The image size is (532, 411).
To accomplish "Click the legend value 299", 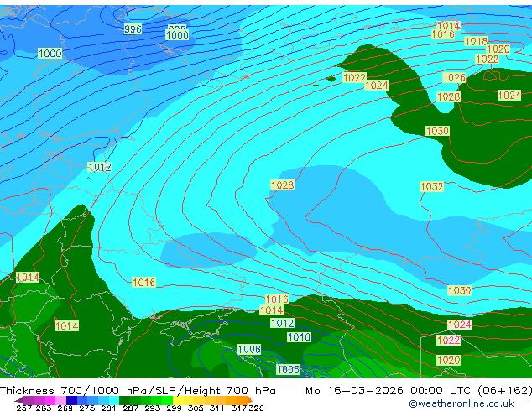I will [174, 408].
